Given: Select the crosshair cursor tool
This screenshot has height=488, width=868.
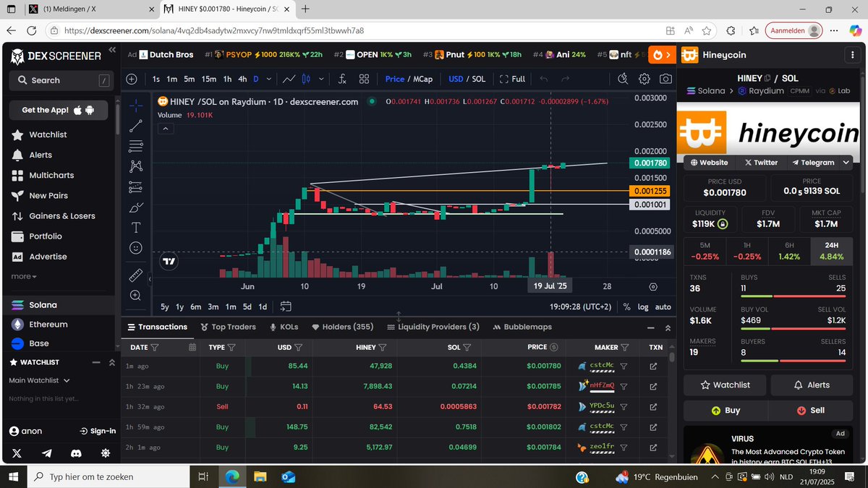Looking at the screenshot, I should point(135,105).
